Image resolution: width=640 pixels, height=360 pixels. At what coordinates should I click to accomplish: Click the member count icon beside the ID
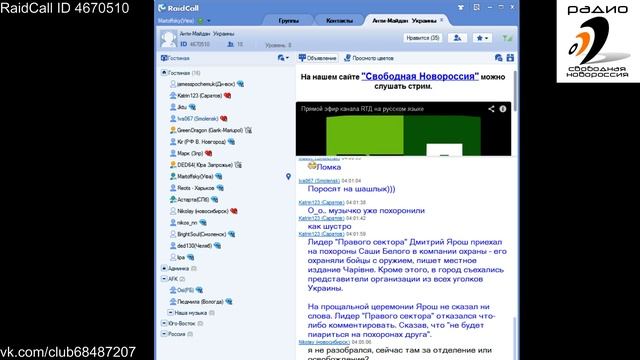point(231,44)
